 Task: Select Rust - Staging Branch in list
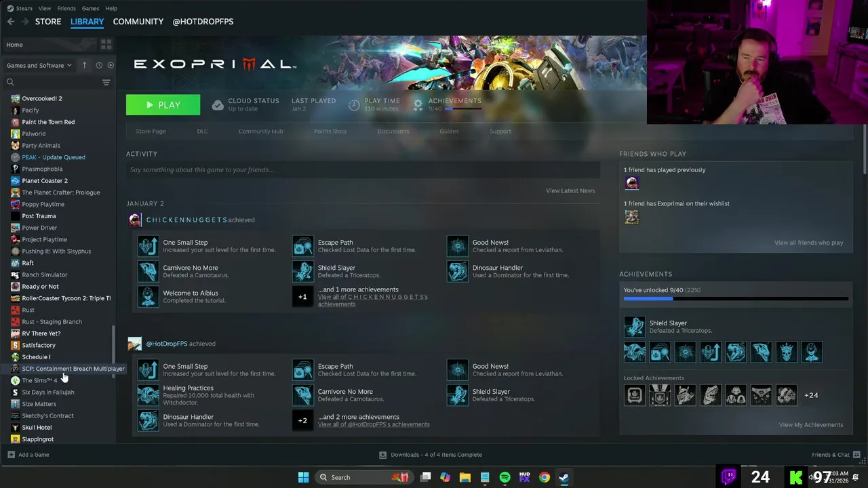click(52, 322)
